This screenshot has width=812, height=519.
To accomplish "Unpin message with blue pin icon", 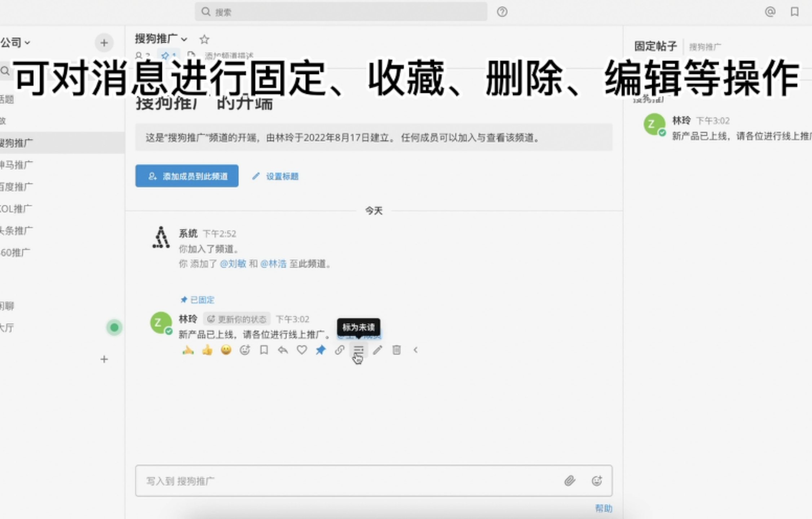I will 321,350.
